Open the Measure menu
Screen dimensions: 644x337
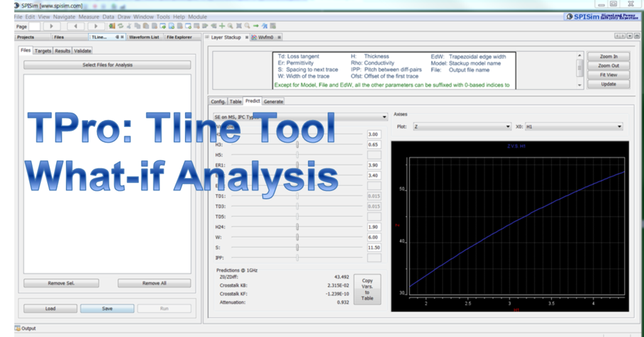click(x=89, y=16)
